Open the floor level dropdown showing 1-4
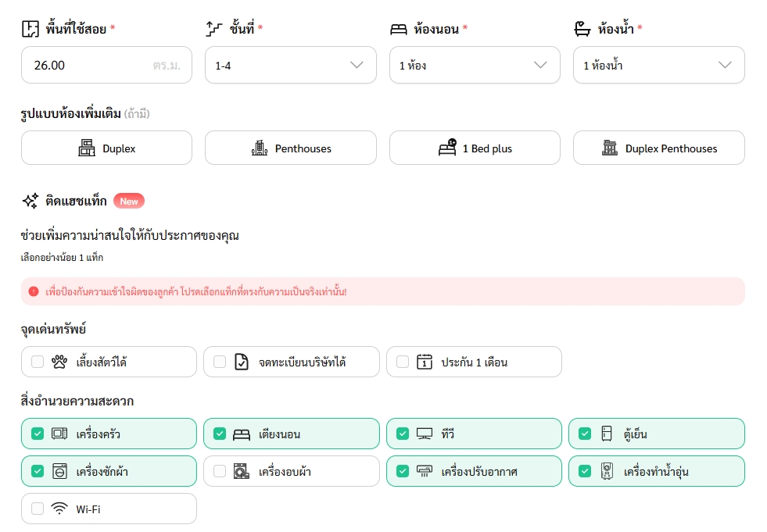767x532 pixels. 290,65
